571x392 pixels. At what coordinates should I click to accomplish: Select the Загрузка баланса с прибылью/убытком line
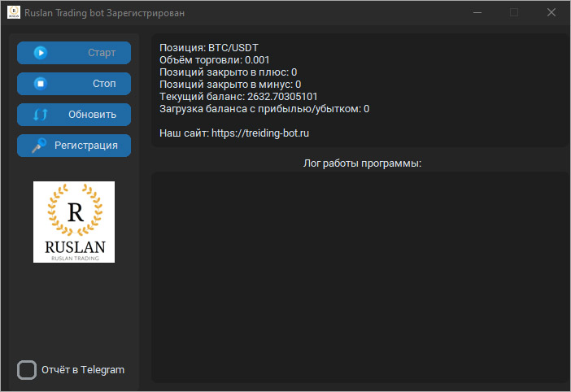[264, 109]
